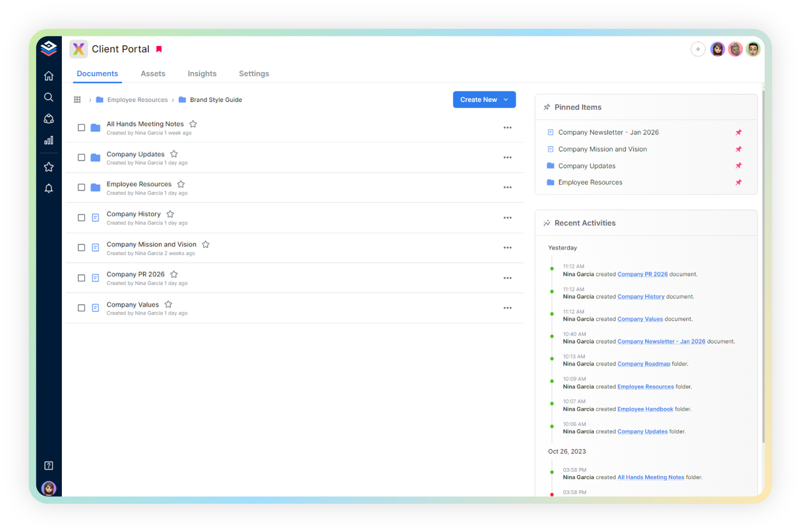The width and height of the screenshot is (800, 532).
Task: Open more options for Employee Resources row
Action: (508, 187)
